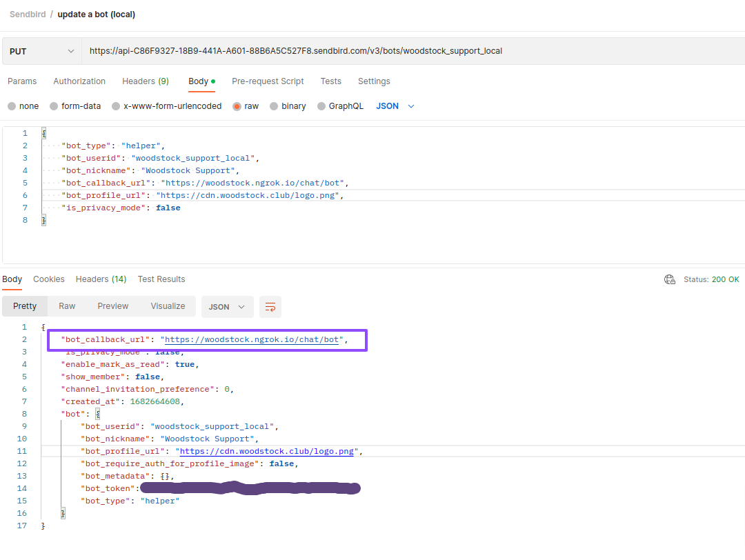Screen dimensions: 745x560
Task: Open the Authorization tab
Action: (79, 81)
